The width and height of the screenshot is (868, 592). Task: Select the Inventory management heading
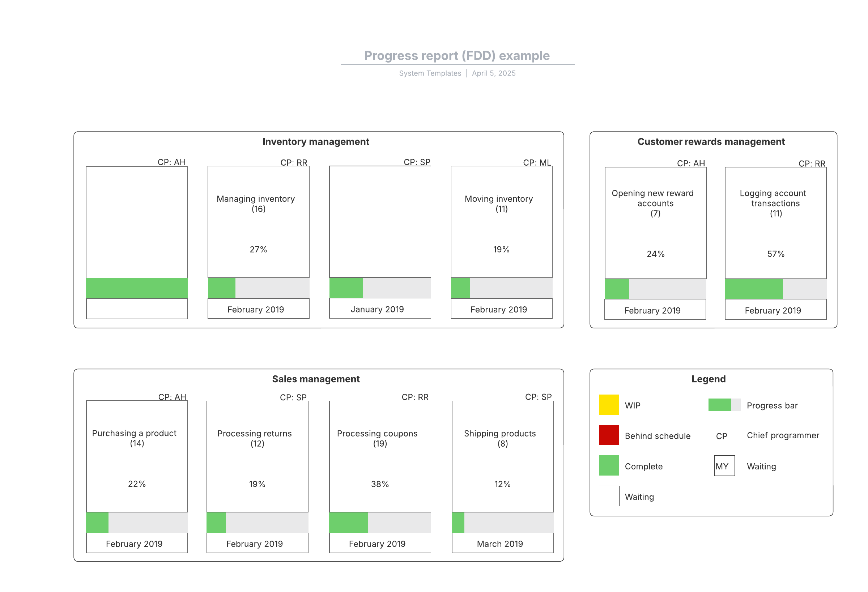point(316,141)
